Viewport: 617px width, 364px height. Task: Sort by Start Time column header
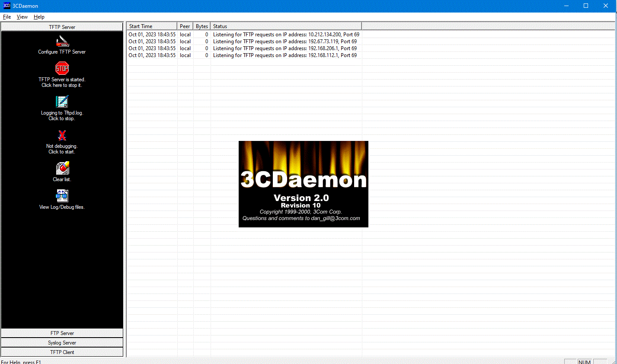151,26
